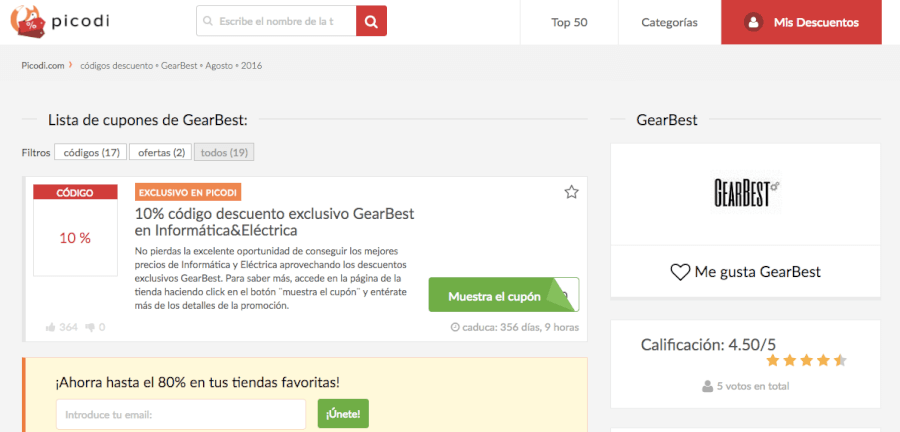Click the red search magnifier button
This screenshot has height=432, width=900.
(371, 21)
